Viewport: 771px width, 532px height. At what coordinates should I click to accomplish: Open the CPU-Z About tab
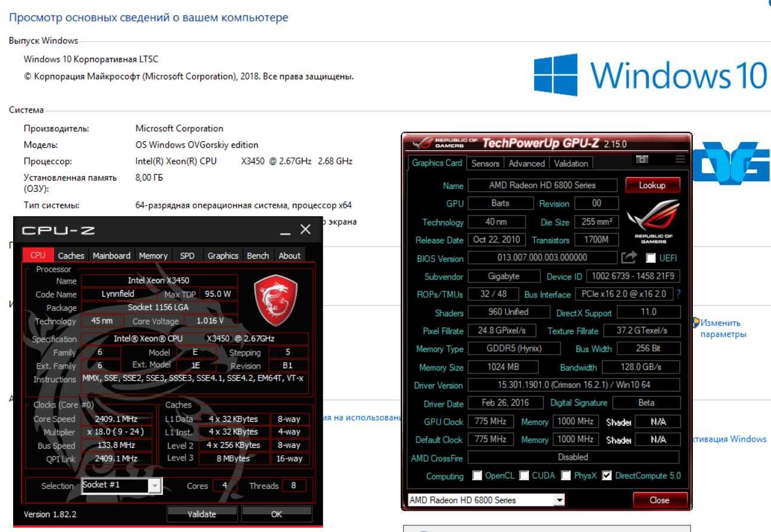click(290, 256)
